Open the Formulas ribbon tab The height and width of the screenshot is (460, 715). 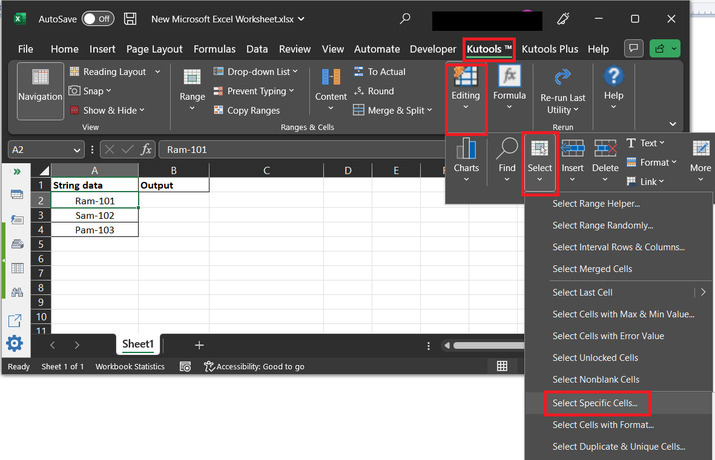coord(214,49)
